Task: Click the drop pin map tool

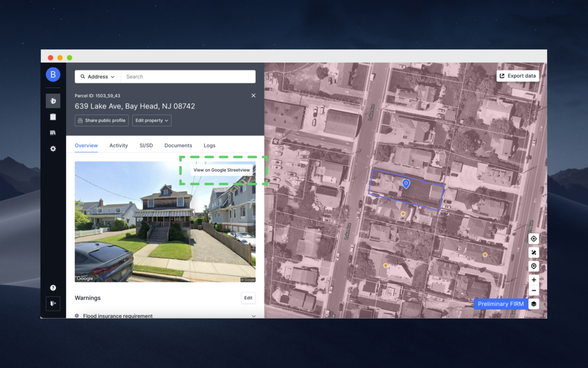Action: point(533,266)
